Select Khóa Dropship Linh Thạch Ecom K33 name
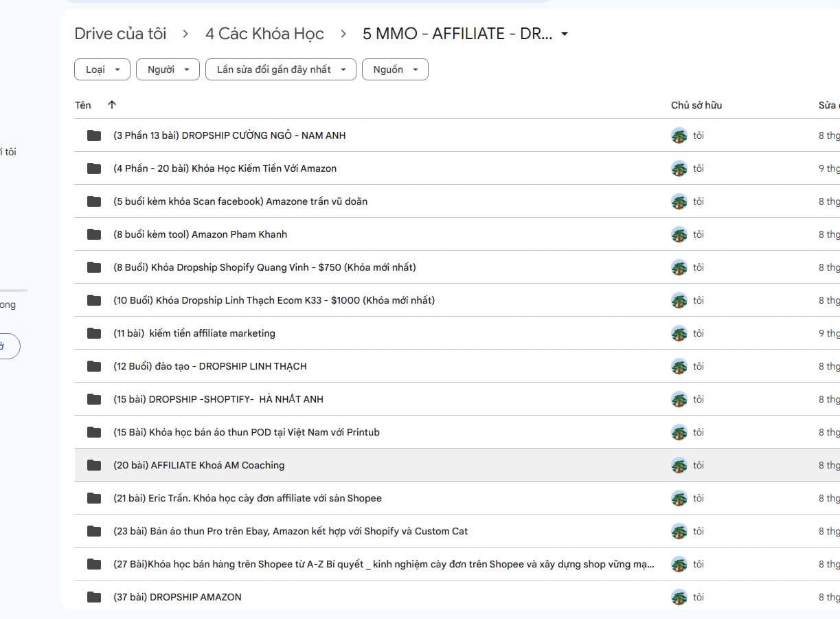The image size is (840, 619). (274, 300)
